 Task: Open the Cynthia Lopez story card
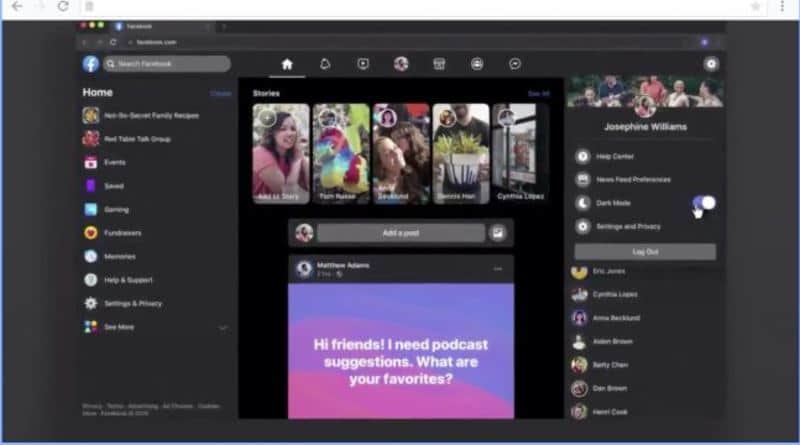[x=520, y=154]
